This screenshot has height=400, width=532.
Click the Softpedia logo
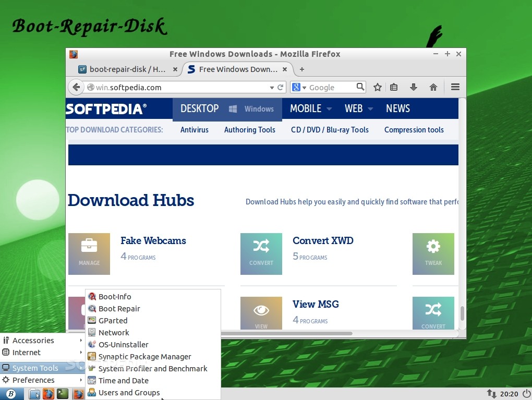[106, 109]
